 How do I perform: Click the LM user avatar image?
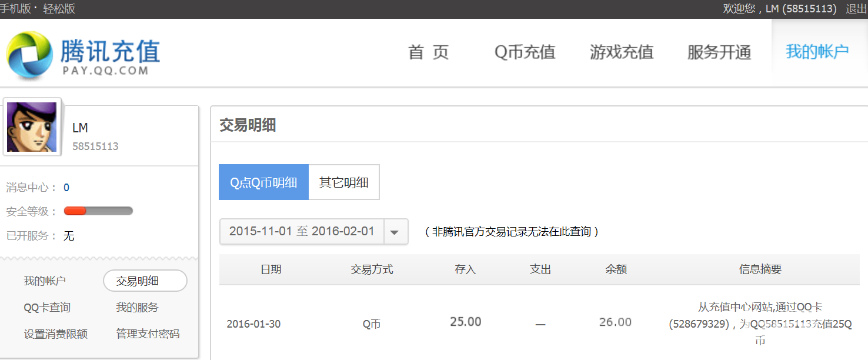32,126
